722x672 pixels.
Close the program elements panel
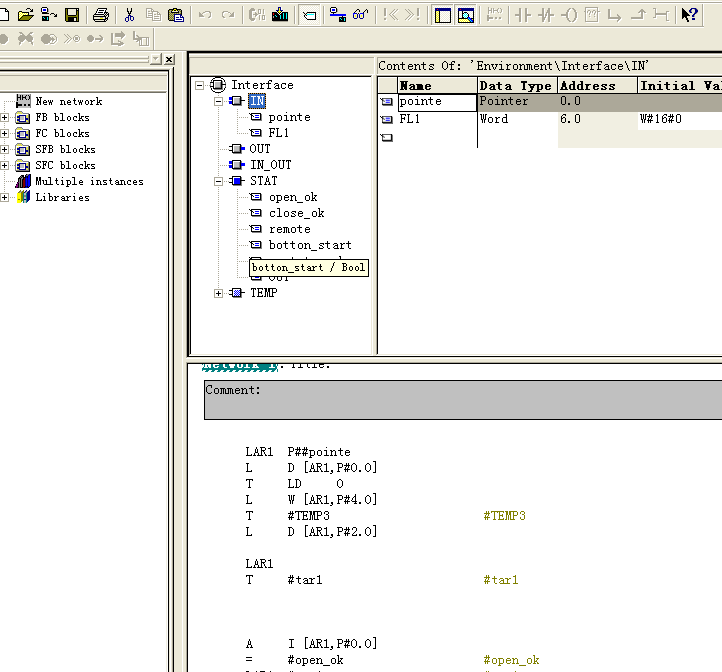click(169, 59)
